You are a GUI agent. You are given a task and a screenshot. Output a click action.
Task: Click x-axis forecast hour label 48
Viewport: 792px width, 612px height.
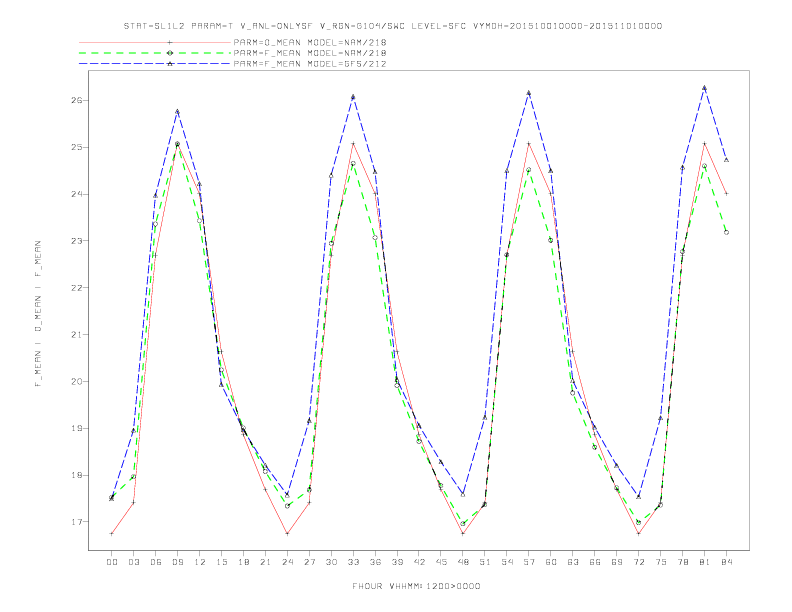click(x=463, y=562)
